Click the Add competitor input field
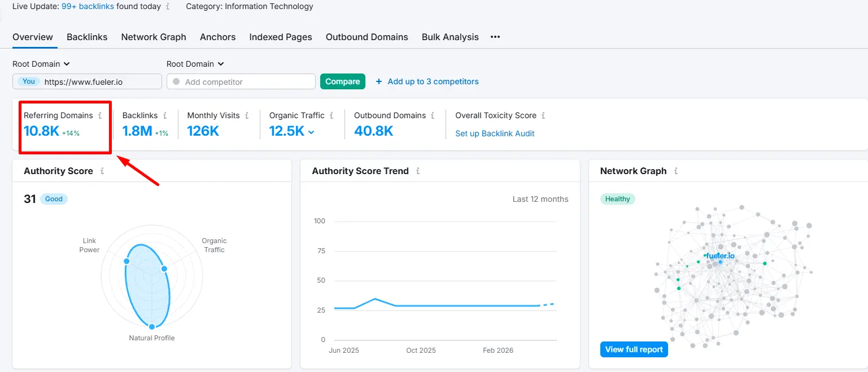 (x=241, y=81)
